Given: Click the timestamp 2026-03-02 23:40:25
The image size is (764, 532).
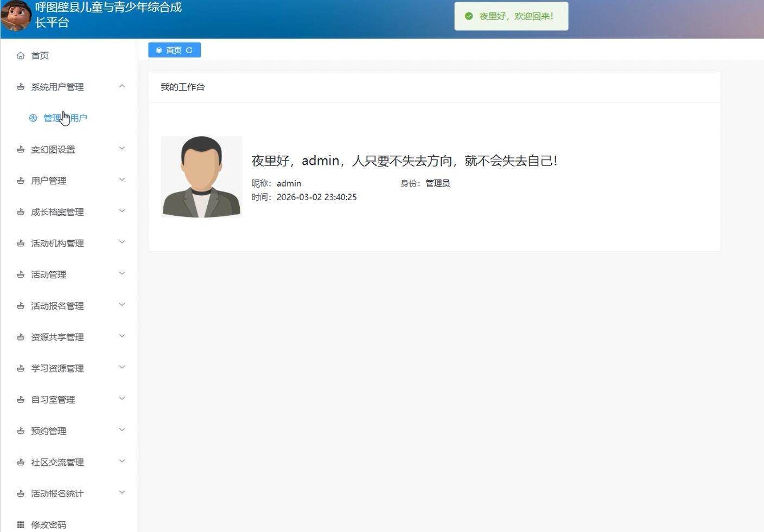Looking at the screenshot, I should (316, 197).
